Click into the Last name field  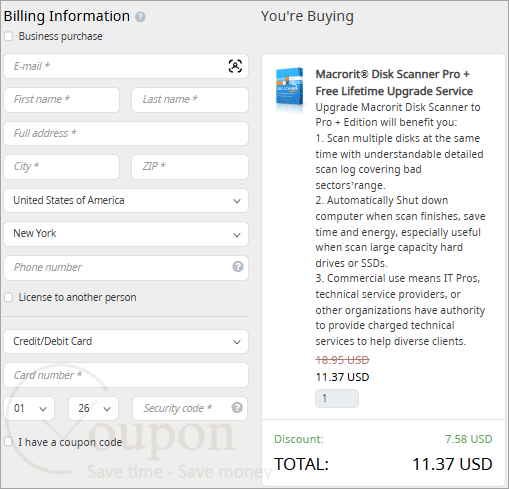click(190, 100)
